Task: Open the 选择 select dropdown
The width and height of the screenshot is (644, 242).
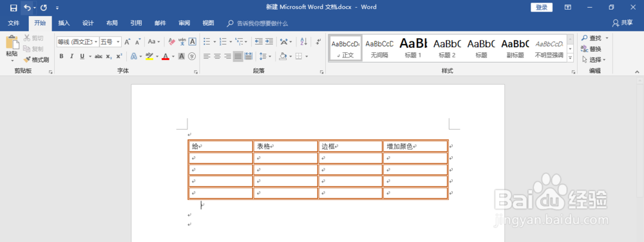Action: [594, 59]
